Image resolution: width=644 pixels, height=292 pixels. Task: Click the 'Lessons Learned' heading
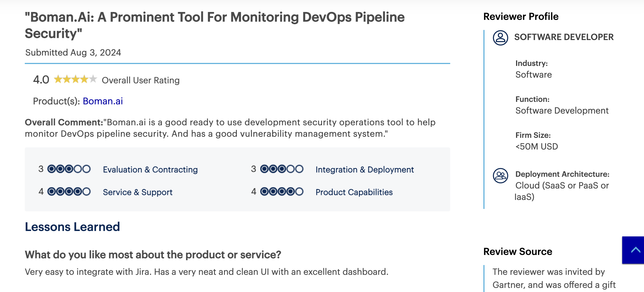[x=72, y=227]
